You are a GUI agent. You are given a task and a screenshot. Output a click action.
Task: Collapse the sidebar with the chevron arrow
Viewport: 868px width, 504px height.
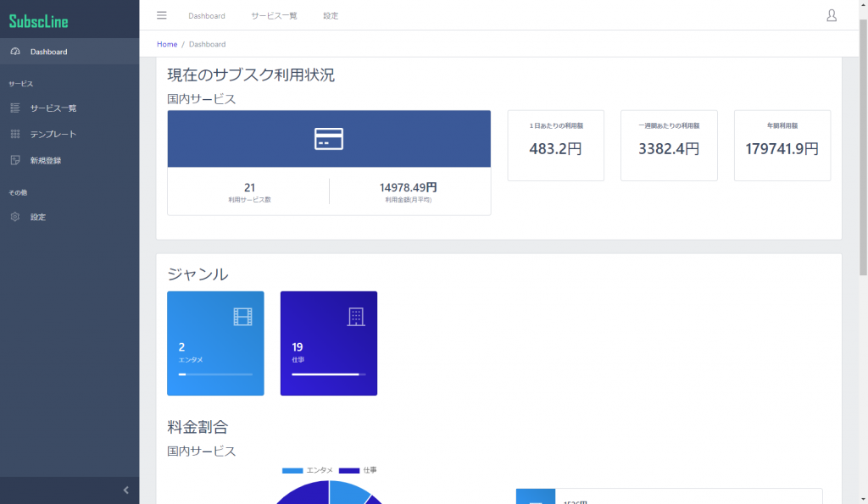tap(125, 490)
